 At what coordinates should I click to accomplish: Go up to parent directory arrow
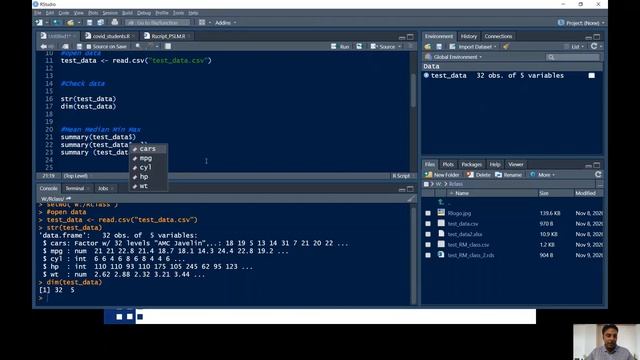[x=441, y=202]
